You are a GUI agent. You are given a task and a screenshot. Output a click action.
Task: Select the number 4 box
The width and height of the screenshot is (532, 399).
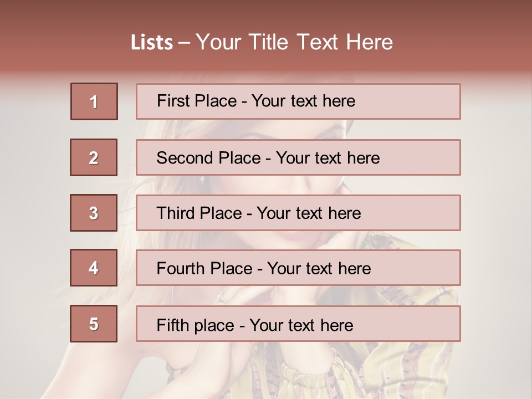pos(94,268)
